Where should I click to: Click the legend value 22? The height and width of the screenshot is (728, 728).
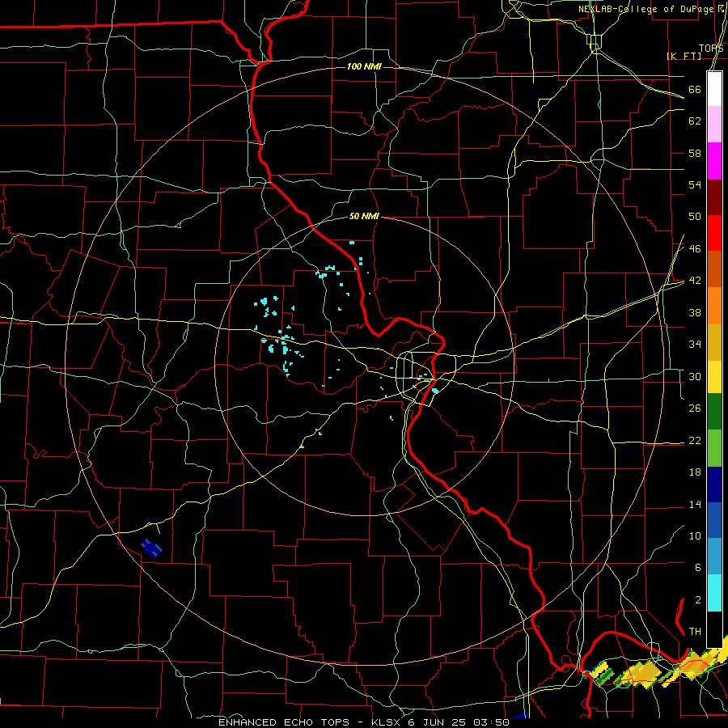[x=695, y=440]
